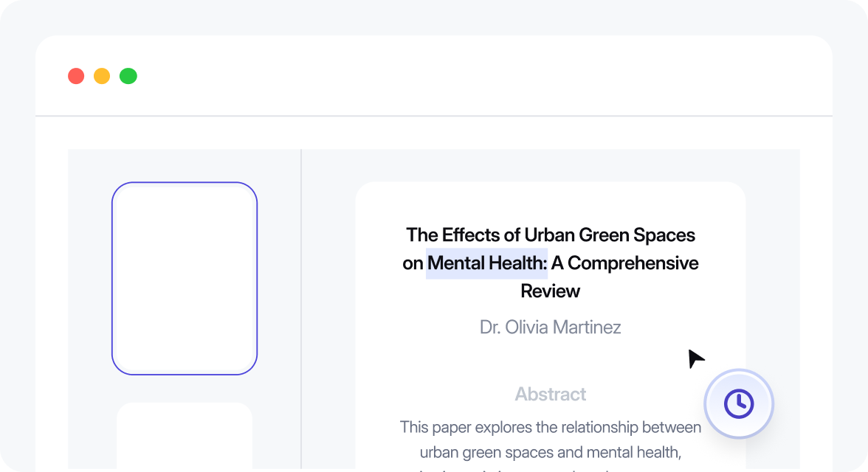Click "A Comprehensive" in the paper title
Viewport: 868px width, 472px height.
(625, 263)
